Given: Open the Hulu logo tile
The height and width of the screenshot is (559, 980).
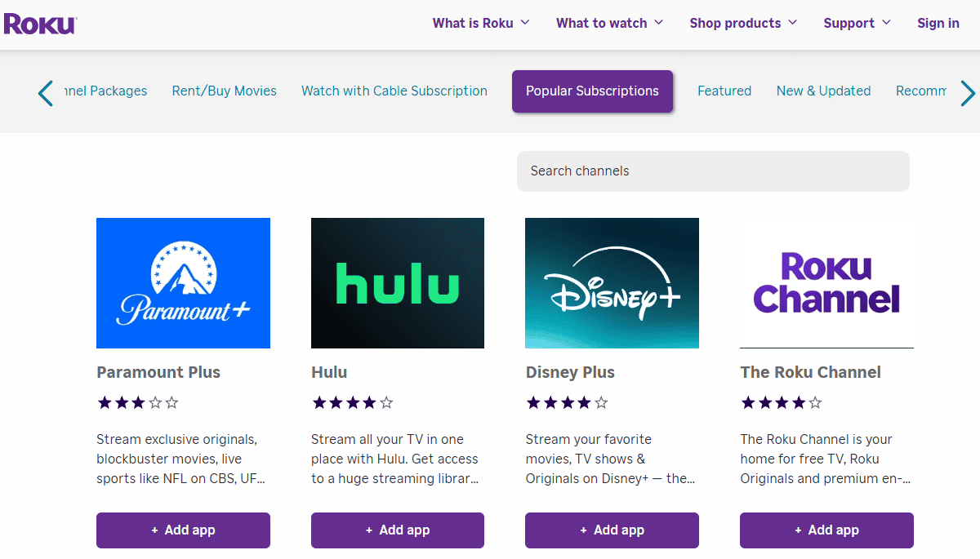Looking at the screenshot, I should tap(398, 283).
